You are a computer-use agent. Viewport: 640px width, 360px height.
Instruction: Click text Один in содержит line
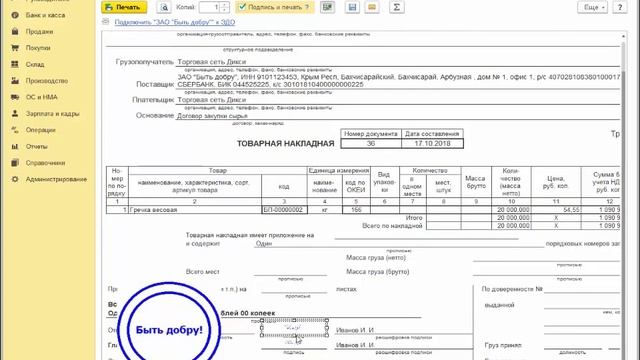point(264,244)
